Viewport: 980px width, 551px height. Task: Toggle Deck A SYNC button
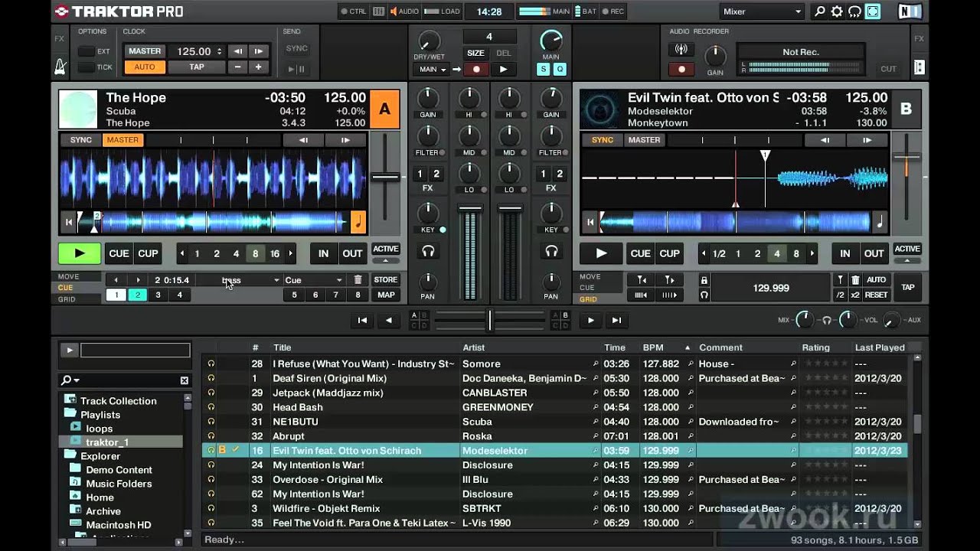[81, 140]
